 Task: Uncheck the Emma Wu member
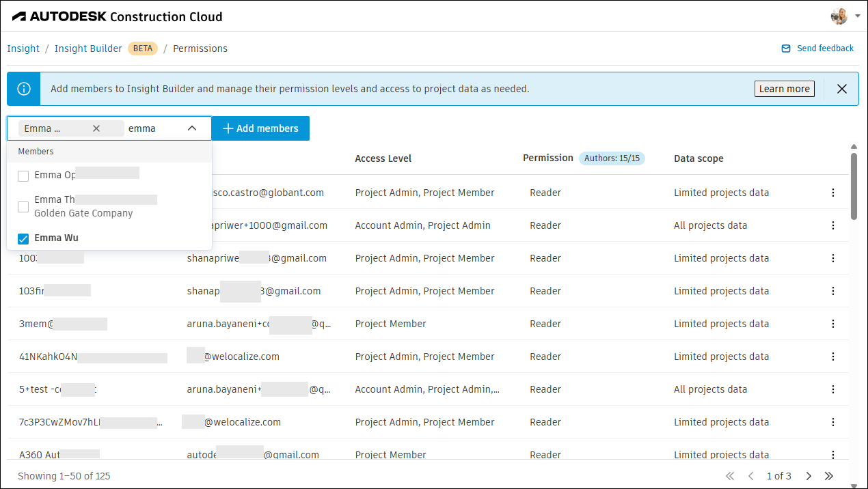click(23, 238)
